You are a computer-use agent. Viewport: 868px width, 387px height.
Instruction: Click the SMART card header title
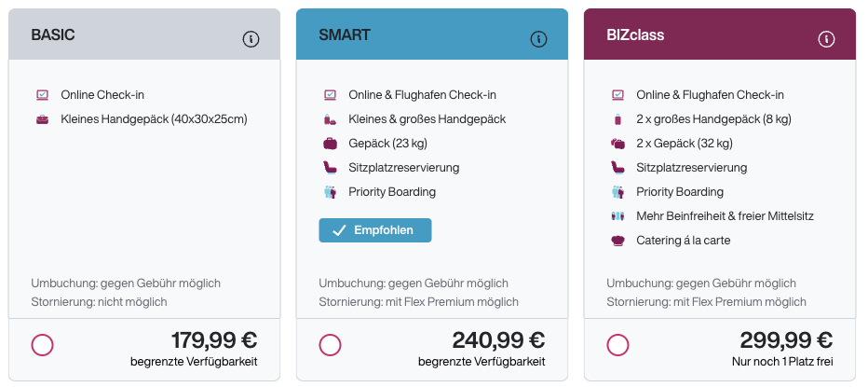tap(345, 35)
